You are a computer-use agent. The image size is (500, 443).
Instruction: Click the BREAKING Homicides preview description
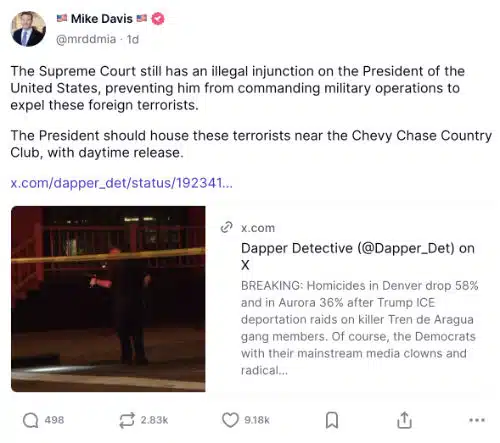(x=360, y=328)
